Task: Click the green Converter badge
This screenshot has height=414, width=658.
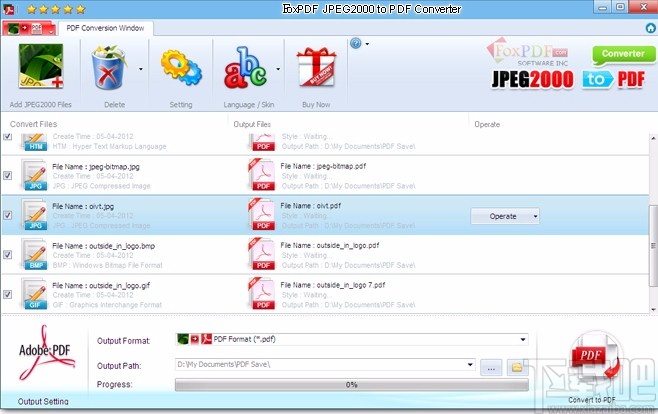Action: [x=624, y=55]
